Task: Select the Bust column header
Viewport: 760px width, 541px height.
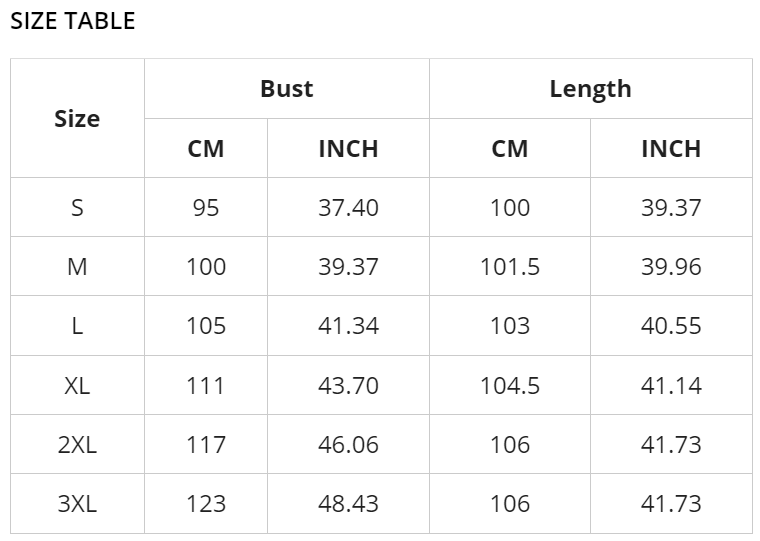Action: click(286, 88)
